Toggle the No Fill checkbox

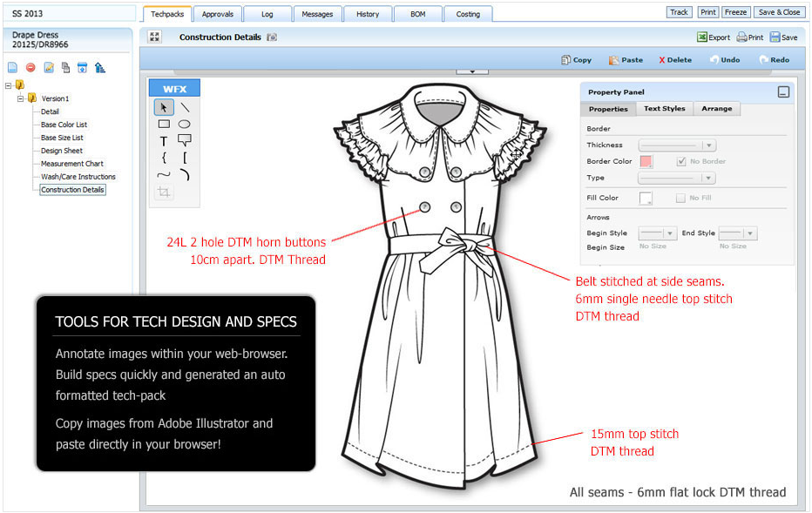pos(680,198)
